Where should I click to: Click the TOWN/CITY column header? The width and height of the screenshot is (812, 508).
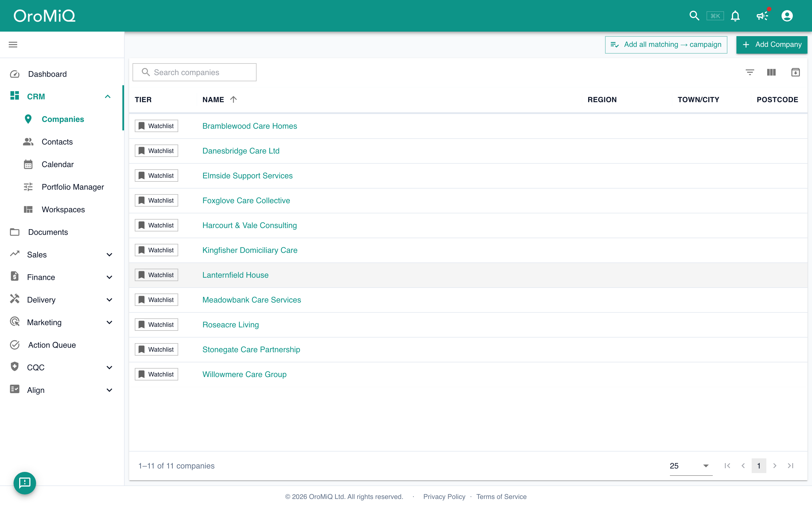click(x=698, y=100)
